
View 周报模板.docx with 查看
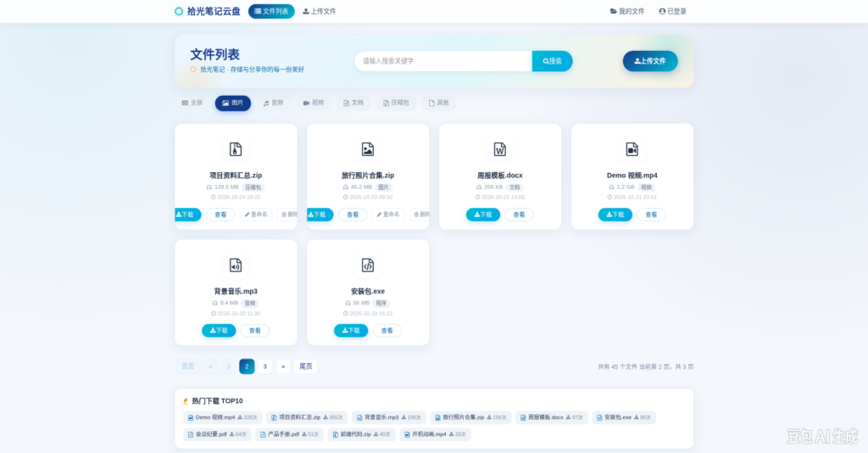[x=520, y=215]
